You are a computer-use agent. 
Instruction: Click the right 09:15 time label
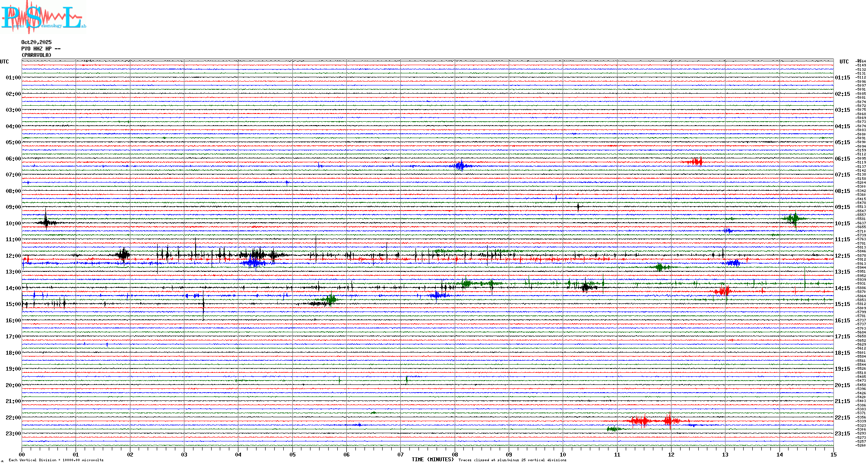pos(842,207)
